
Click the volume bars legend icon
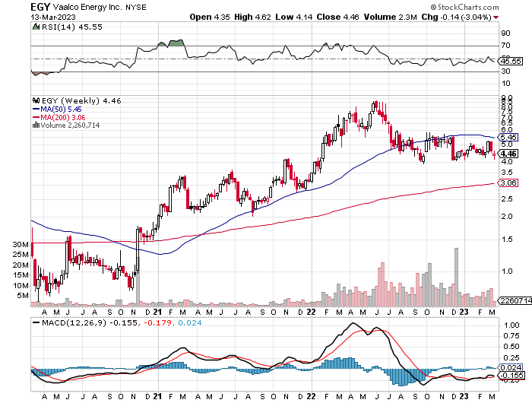coord(36,125)
